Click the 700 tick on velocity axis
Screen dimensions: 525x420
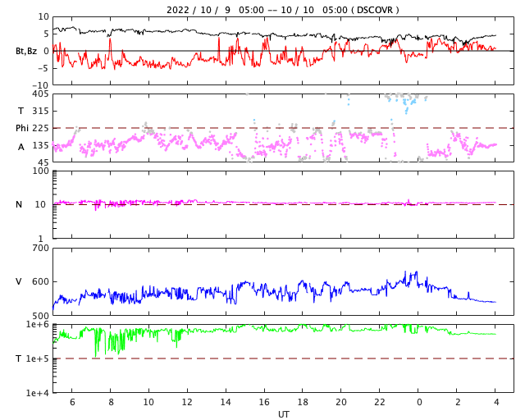click(40, 248)
